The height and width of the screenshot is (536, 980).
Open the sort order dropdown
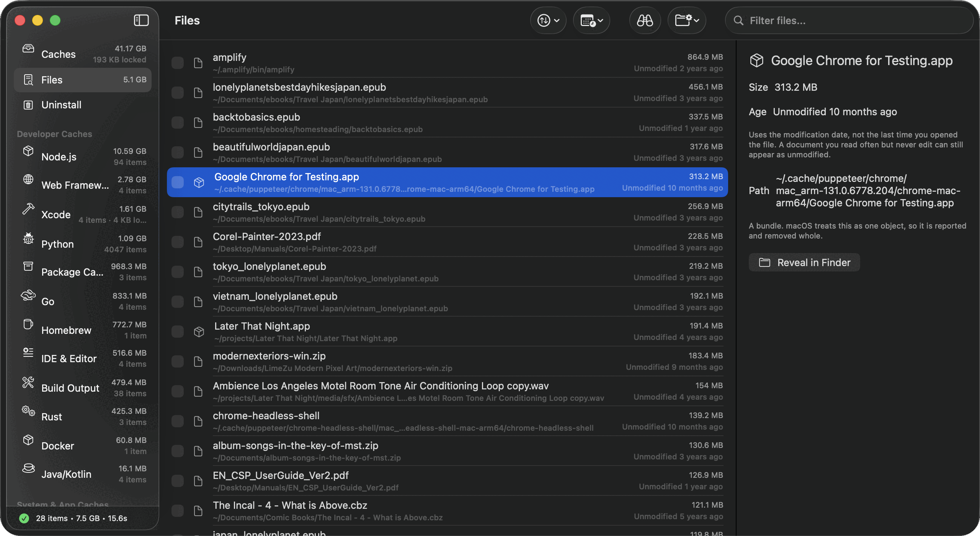click(x=548, y=20)
